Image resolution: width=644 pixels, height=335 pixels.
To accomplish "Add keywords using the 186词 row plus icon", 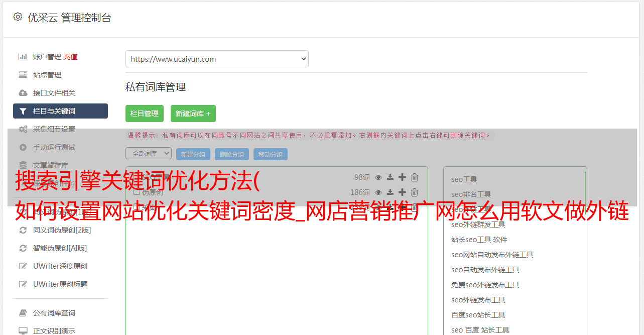I will click(402, 192).
